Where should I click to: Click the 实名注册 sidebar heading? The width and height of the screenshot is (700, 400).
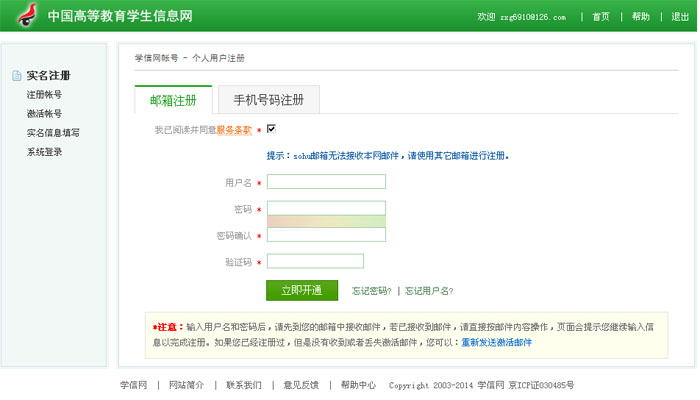point(48,75)
